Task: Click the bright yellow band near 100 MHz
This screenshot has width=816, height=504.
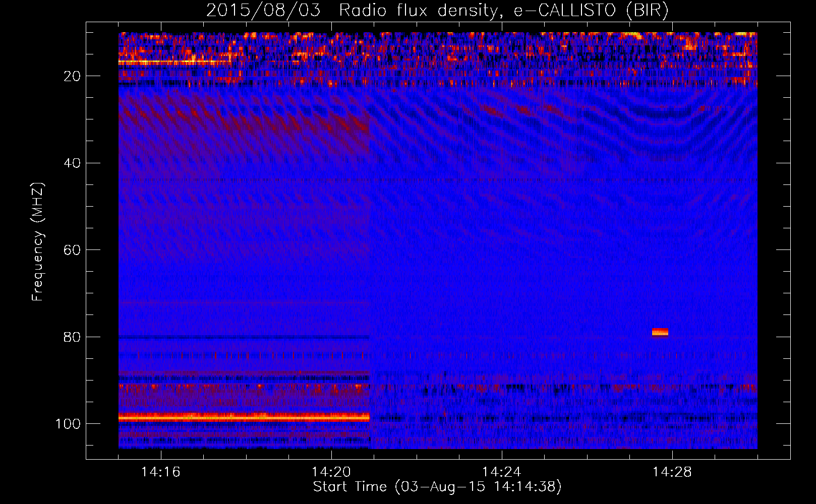Action: coord(244,417)
